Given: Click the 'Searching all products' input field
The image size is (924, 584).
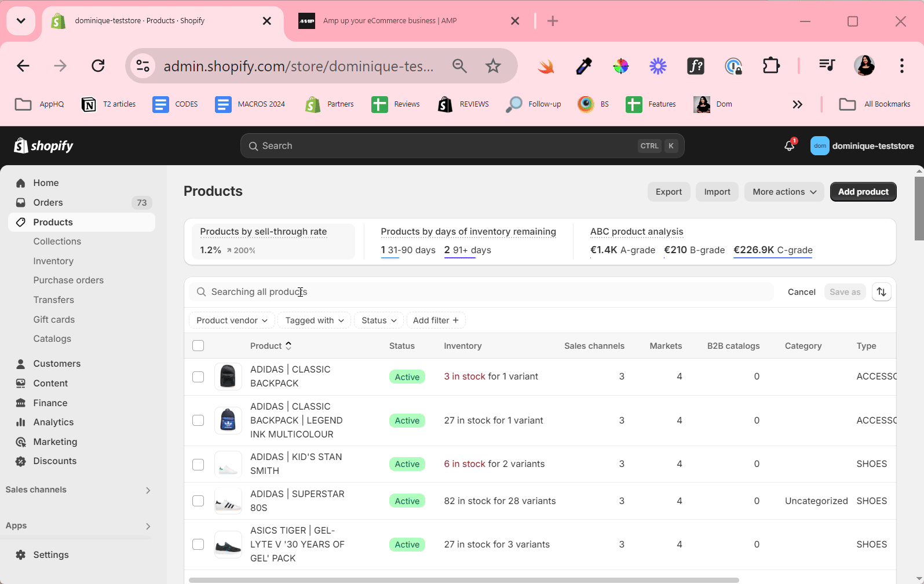Looking at the screenshot, I should click(x=483, y=292).
